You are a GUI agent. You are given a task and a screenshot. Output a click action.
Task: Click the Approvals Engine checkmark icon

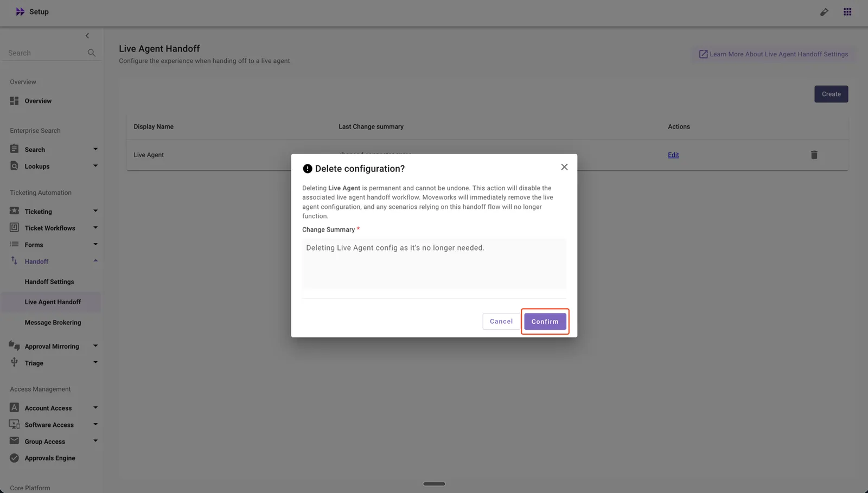tap(14, 458)
